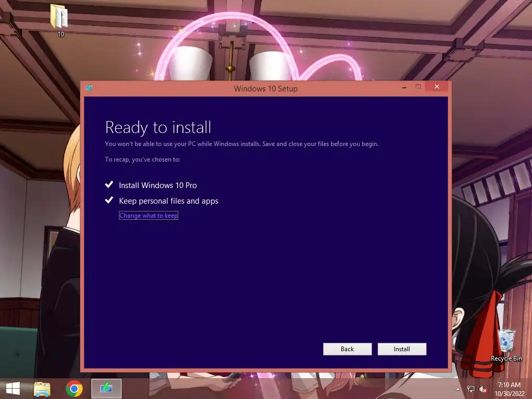Click the muted volume tray icon
This screenshot has height=399, width=532.
point(483,389)
